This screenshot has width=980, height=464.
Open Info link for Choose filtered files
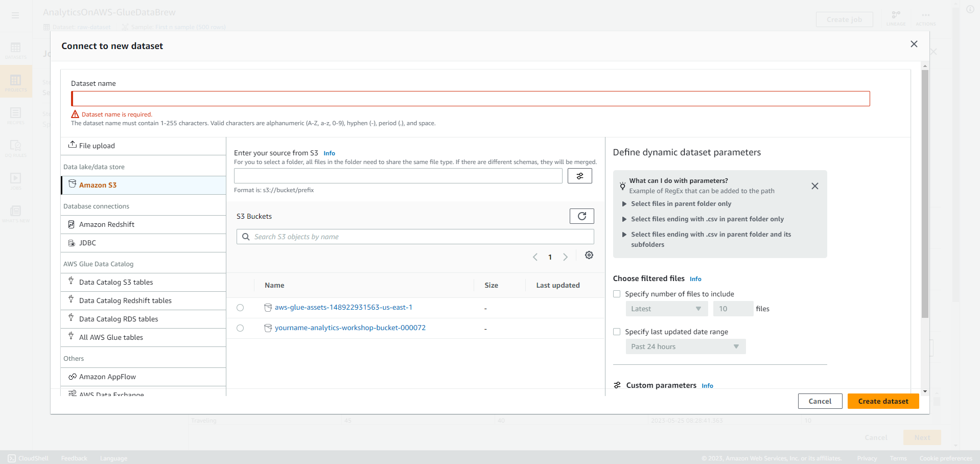(695, 279)
